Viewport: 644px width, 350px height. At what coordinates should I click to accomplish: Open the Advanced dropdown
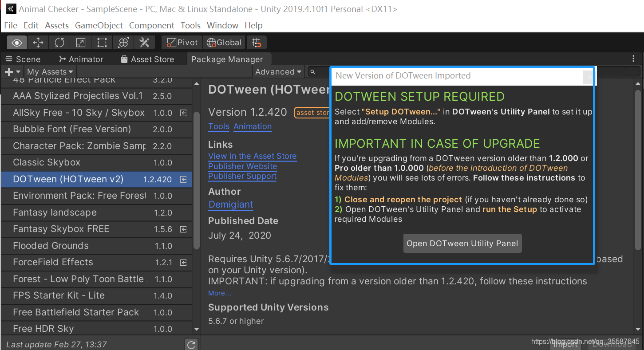click(x=278, y=71)
